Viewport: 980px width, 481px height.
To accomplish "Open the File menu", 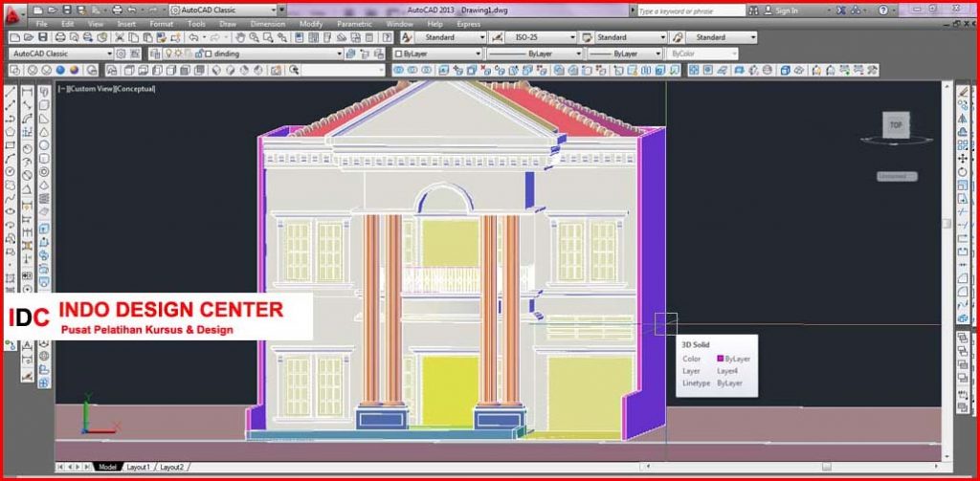I will pos(42,24).
